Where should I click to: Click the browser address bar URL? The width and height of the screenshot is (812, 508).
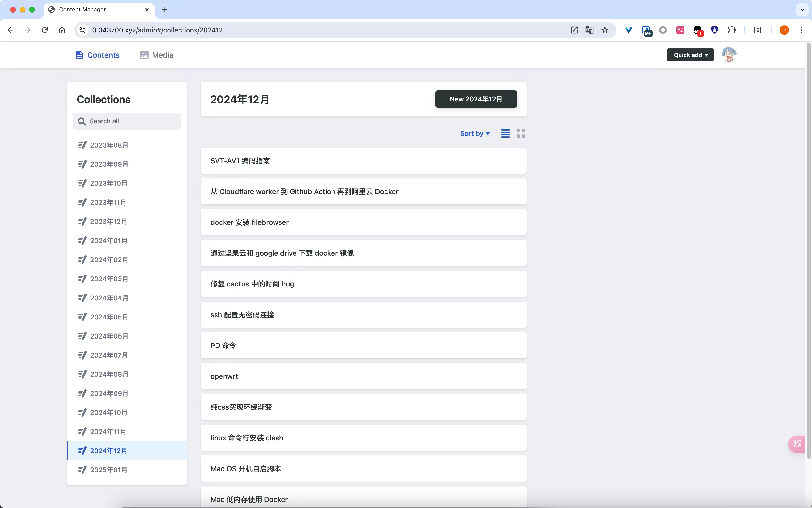157,30
